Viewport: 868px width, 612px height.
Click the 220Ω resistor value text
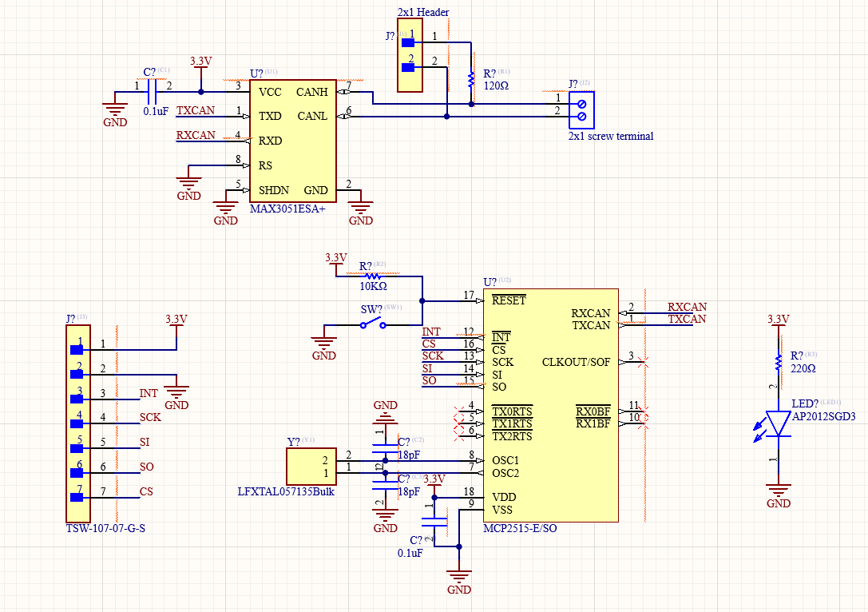coord(803,369)
